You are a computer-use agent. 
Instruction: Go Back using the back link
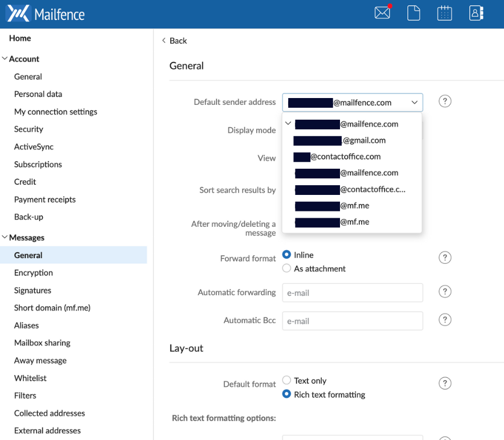tap(174, 41)
